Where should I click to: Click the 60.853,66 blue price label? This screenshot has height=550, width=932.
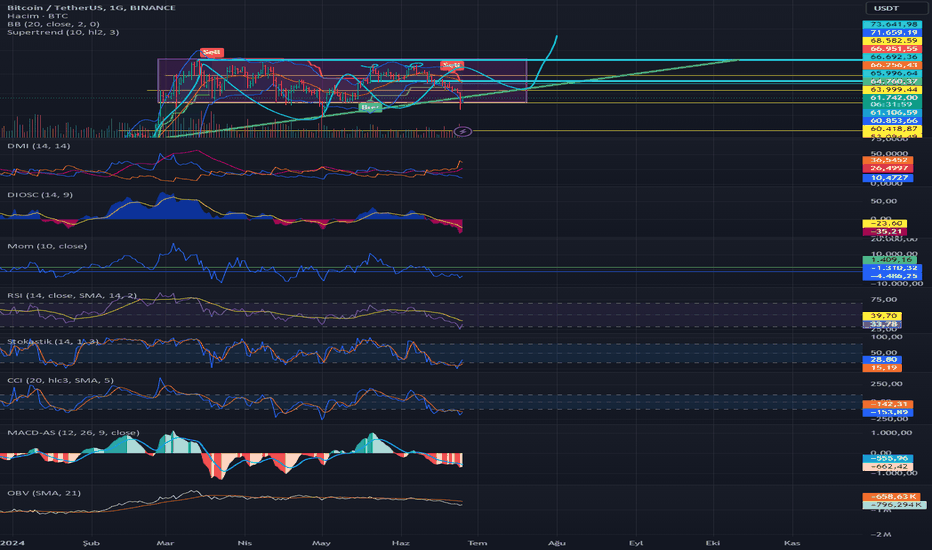[892, 121]
